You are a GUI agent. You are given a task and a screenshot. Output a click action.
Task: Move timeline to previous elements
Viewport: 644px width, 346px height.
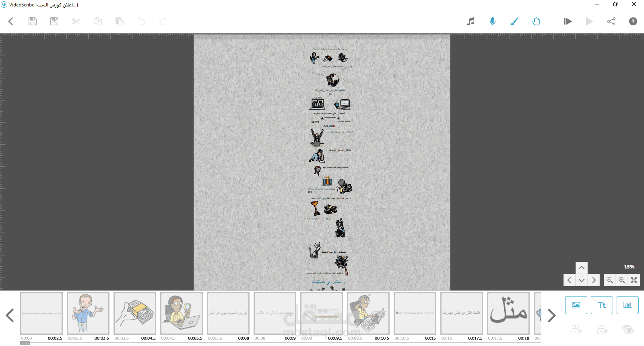click(x=10, y=315)
